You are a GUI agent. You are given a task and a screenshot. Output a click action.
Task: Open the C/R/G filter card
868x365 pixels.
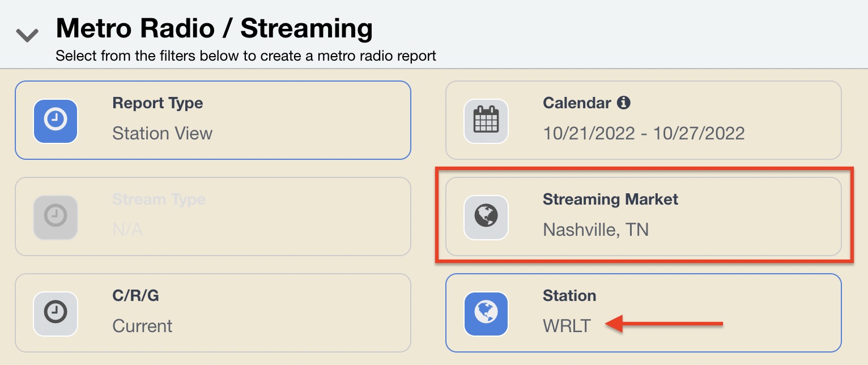tap(213, 313)
